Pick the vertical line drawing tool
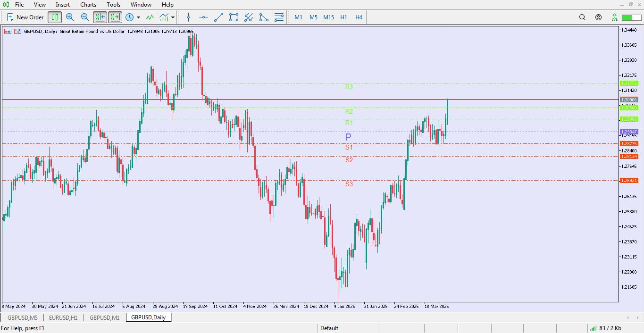The height and width of the screenshot is (333, 644). pos(188,17)
